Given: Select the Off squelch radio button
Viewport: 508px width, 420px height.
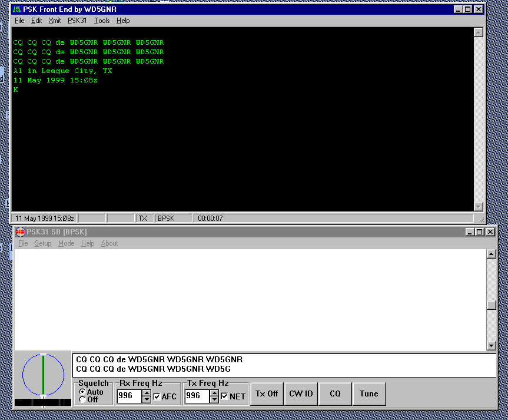Looking at the screenshot, I should click(x=82, y=399).
